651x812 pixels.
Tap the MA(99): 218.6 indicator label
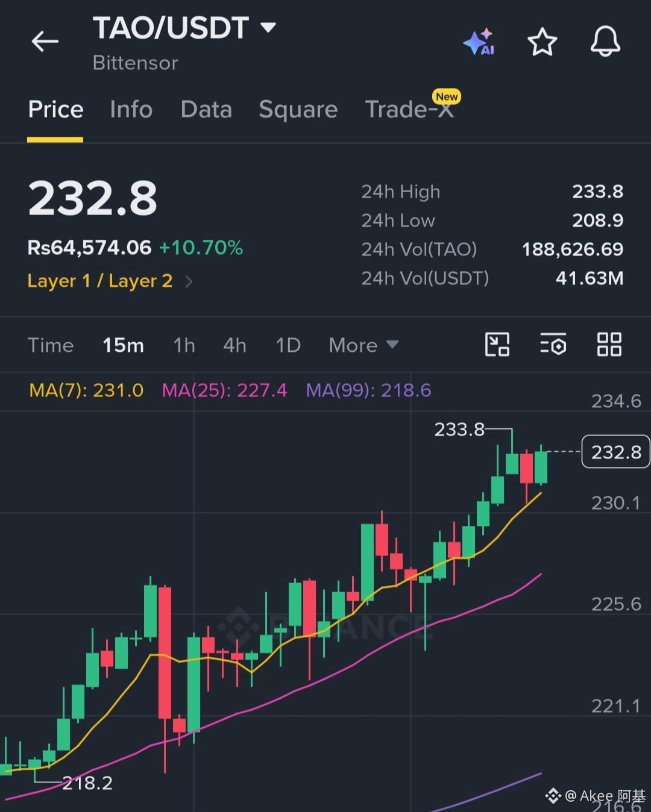[368, 390]
